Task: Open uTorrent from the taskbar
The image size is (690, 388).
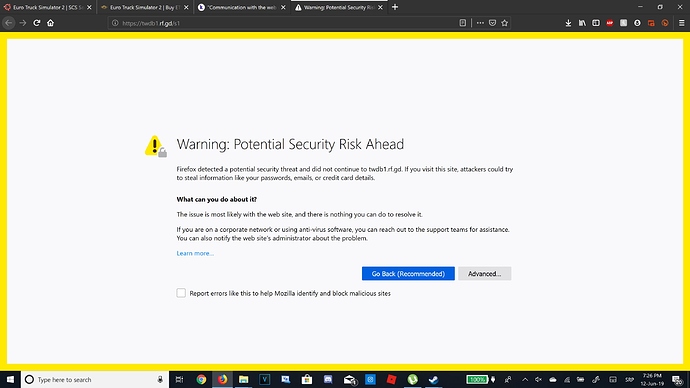Action: tap(412, 379)
